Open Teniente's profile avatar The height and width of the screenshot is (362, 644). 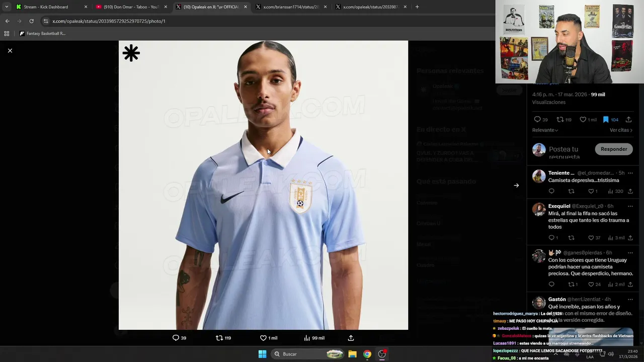click(x=539, y=176)
